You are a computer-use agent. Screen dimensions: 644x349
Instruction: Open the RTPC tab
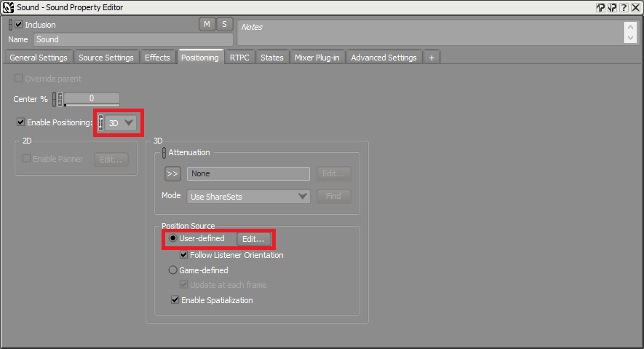[239, 58]
